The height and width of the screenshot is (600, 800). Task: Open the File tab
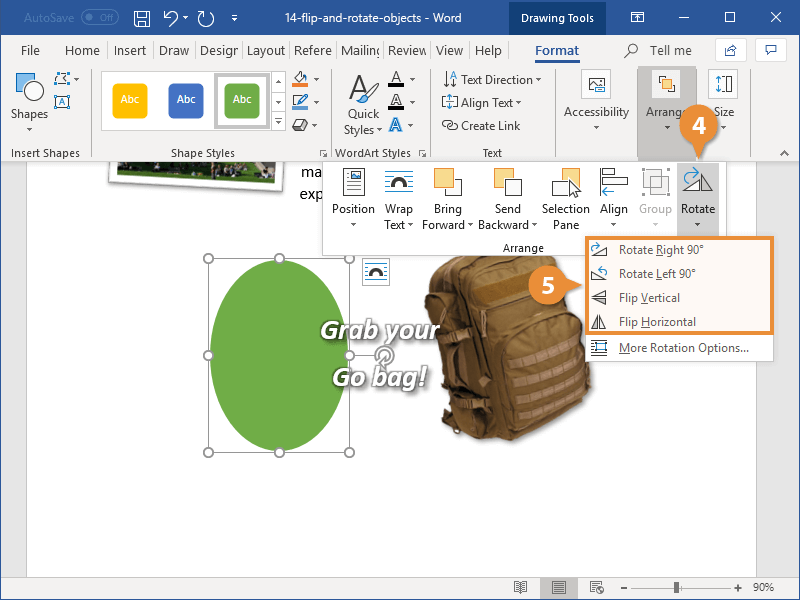pos(30,51)
